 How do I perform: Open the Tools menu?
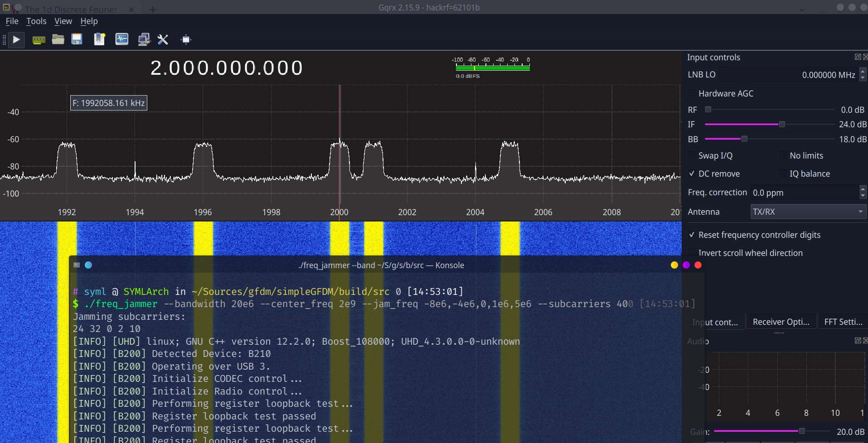tap(36, 21)
